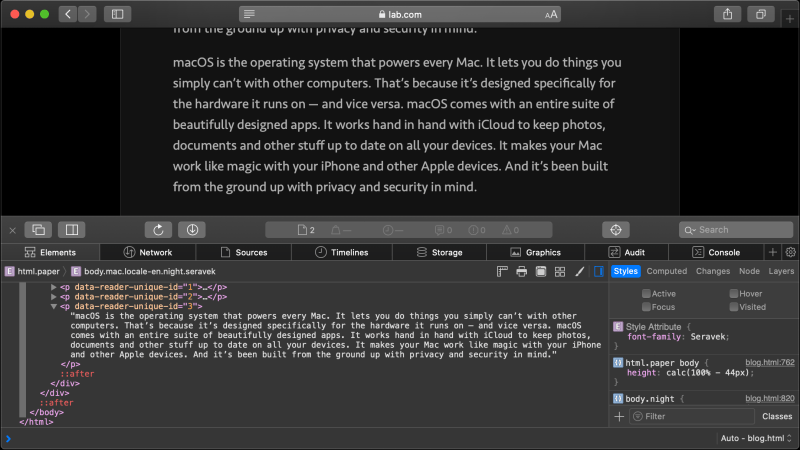Screen dimensions: 800x450
Task: Expand the p data-reader-unique-id="1" node
Action: tap(54, 287)
